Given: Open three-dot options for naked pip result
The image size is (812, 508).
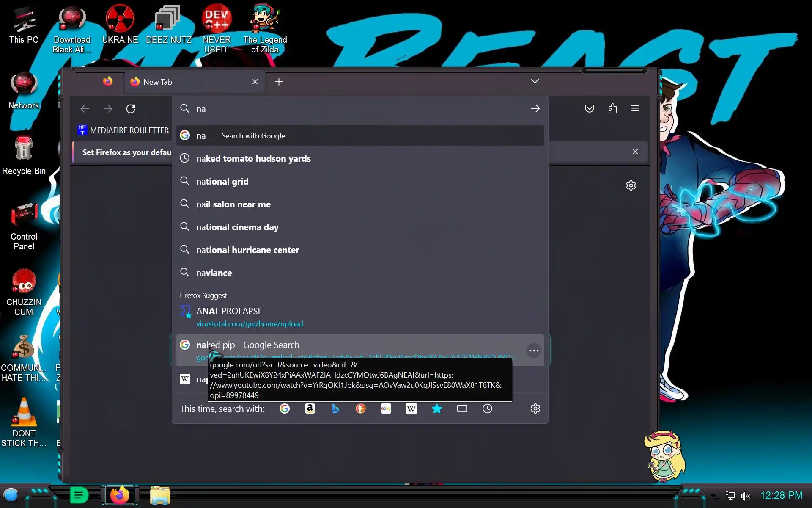Looking at the screenshot, I should [534, 351].
